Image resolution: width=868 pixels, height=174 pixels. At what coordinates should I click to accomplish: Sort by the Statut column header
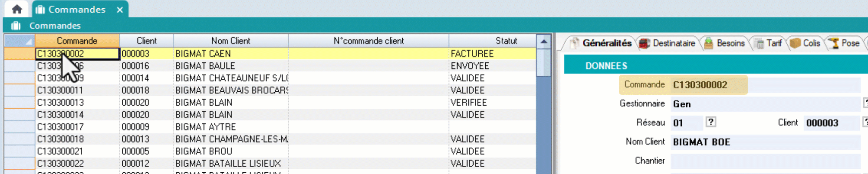tap(506, 41)
